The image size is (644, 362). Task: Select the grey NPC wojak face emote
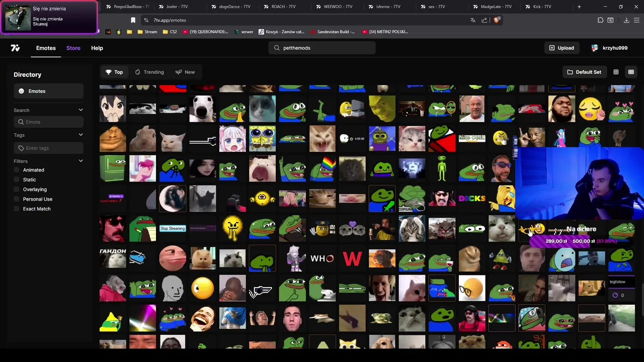(x=173, y=288)
